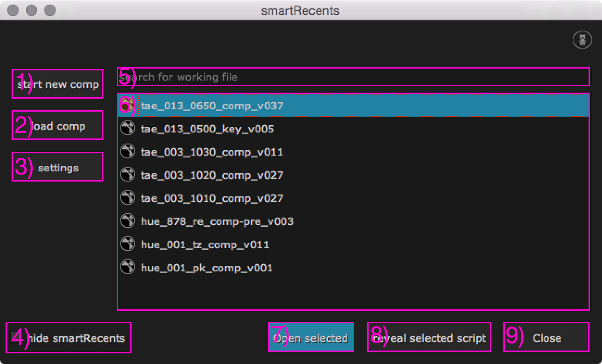Click the Nuke icon beside tae_003_1030_comp_v011

click(x=127, y=151)
